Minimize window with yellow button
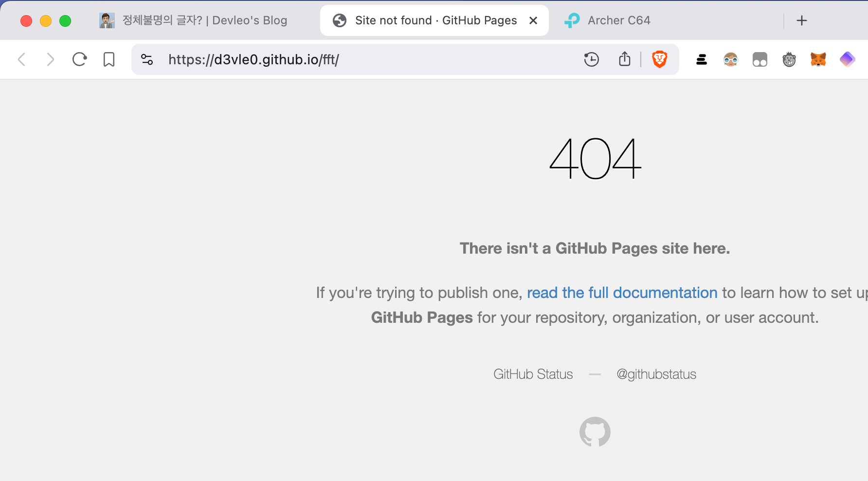The image size is (868, 481). [x=46, y=21]
